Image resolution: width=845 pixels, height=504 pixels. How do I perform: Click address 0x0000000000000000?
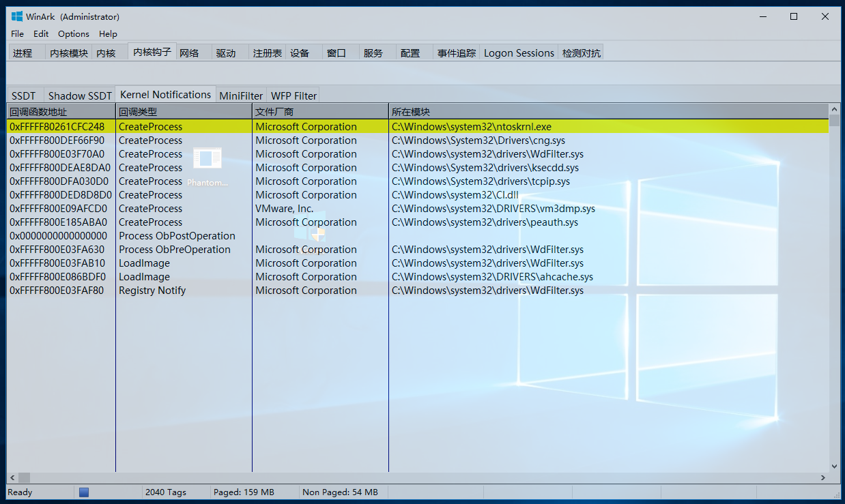click(58, 235)
